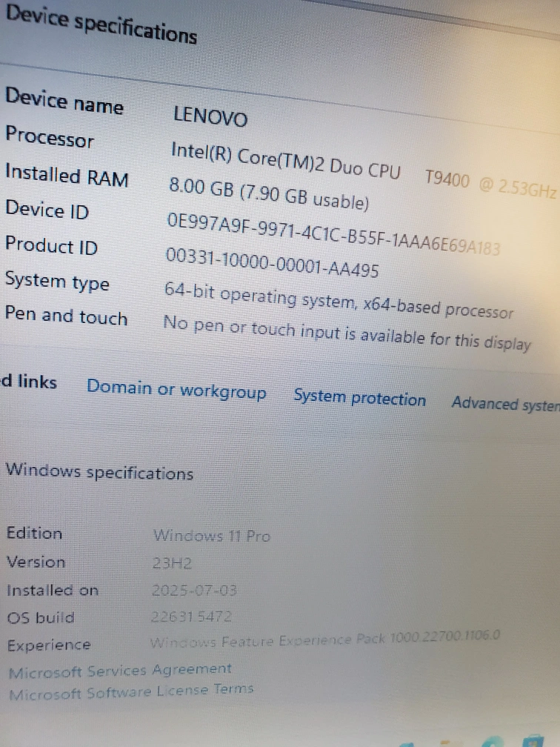Click the Installed on label

(53, 590)
